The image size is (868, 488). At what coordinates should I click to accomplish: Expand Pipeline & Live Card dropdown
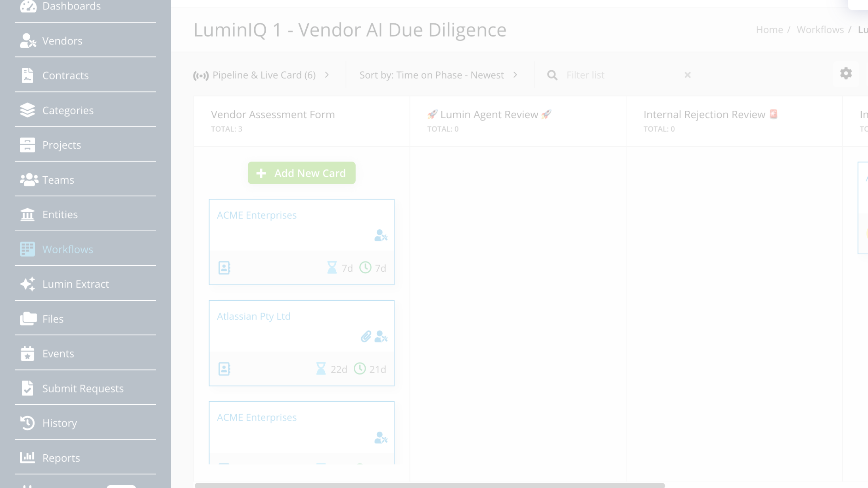[x=262, y=75]
